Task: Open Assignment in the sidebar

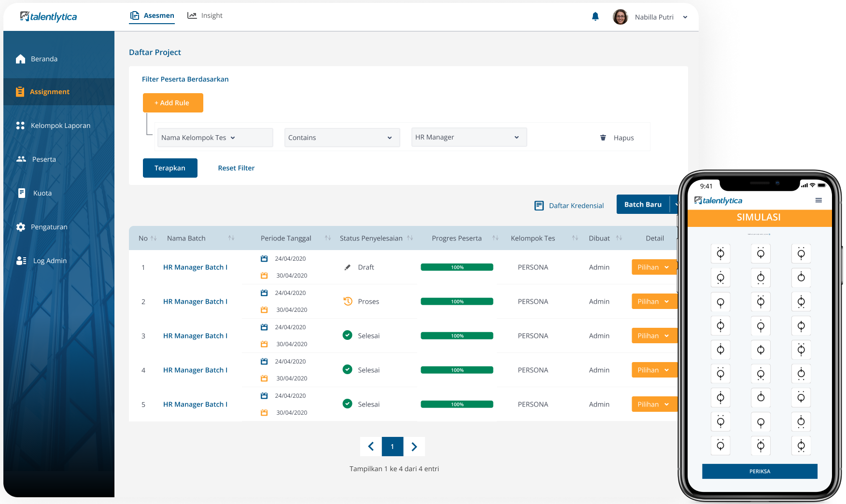Action: pyautogui.click(x=59, y=92)
